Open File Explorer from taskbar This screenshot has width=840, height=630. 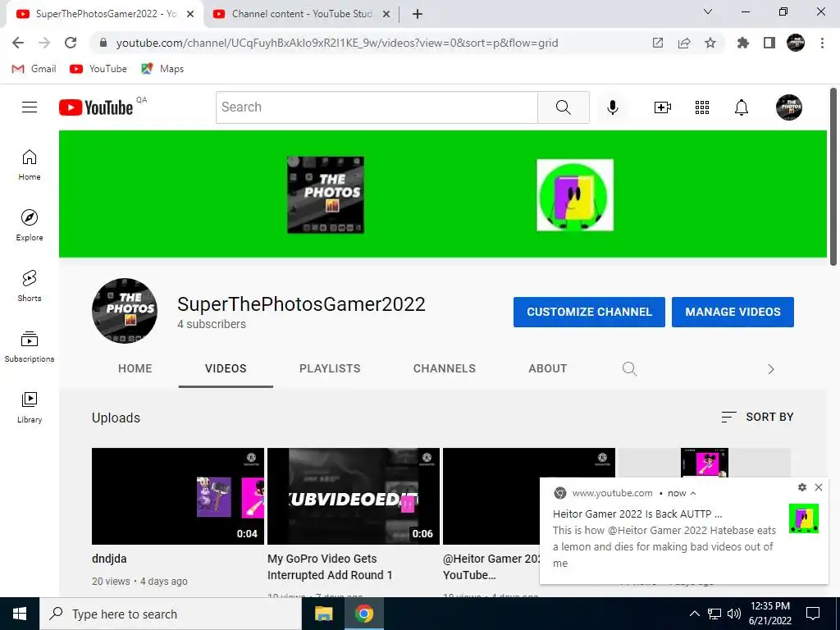pyautogui.click(x=323, y=614)
